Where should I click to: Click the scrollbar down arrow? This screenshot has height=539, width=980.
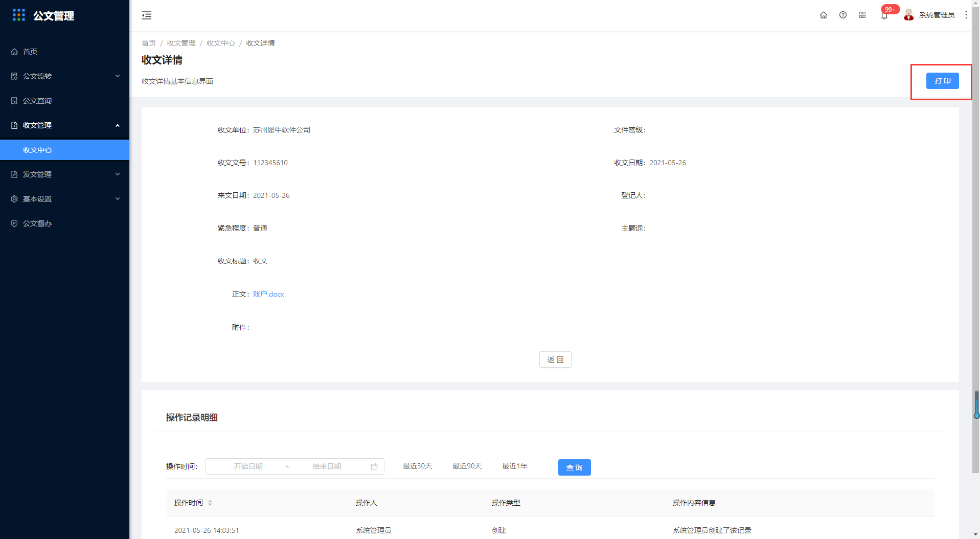tap(975, 535)
